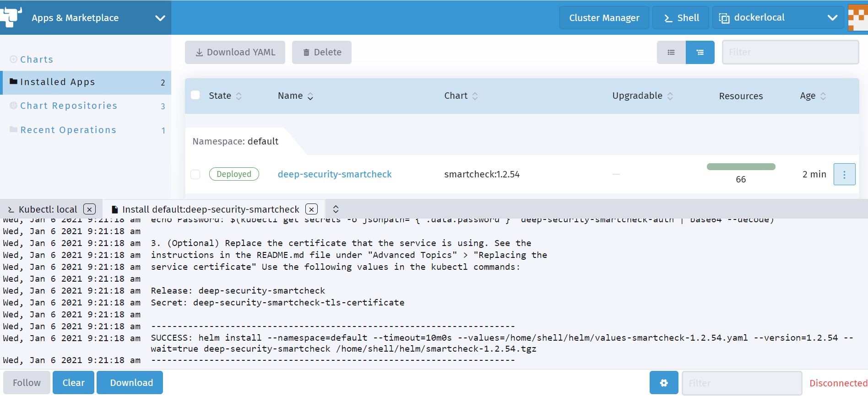Expand the dockerlocal cluster selector
The image size is (868, 396).
click(778, 18)
